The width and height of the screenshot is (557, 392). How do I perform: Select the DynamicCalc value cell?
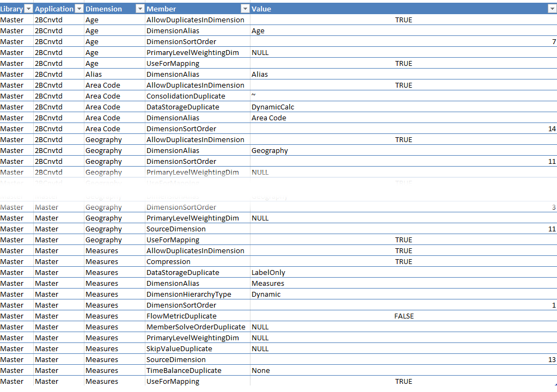tap(403, 107)
